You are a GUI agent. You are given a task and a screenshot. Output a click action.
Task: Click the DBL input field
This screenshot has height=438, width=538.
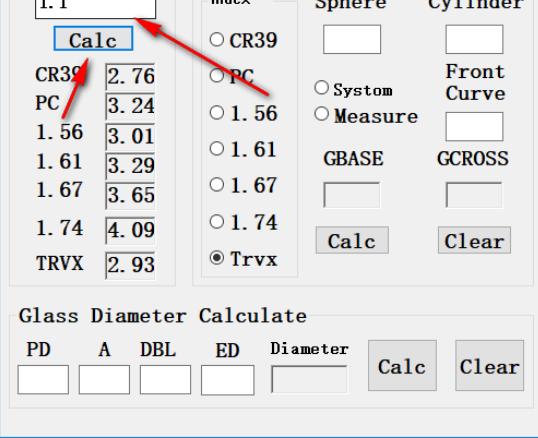[165, 380]
